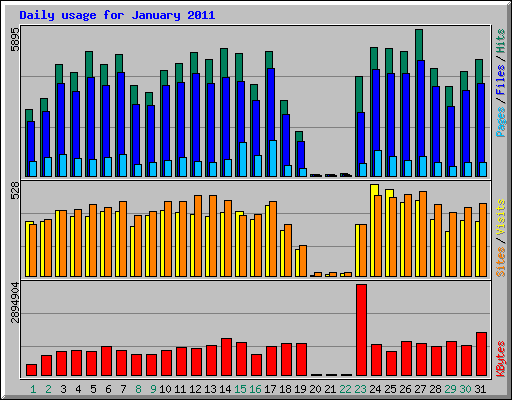Click day 6 on the x-axis

click(108, 389)
